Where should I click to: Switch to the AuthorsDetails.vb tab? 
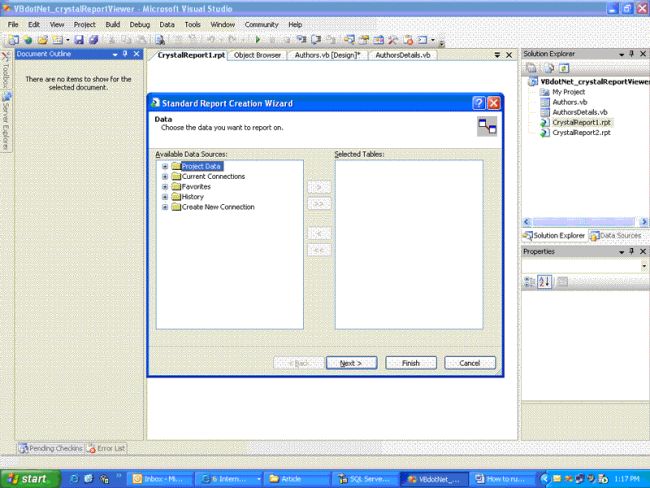pyautogui.click(x=403, y=55)
